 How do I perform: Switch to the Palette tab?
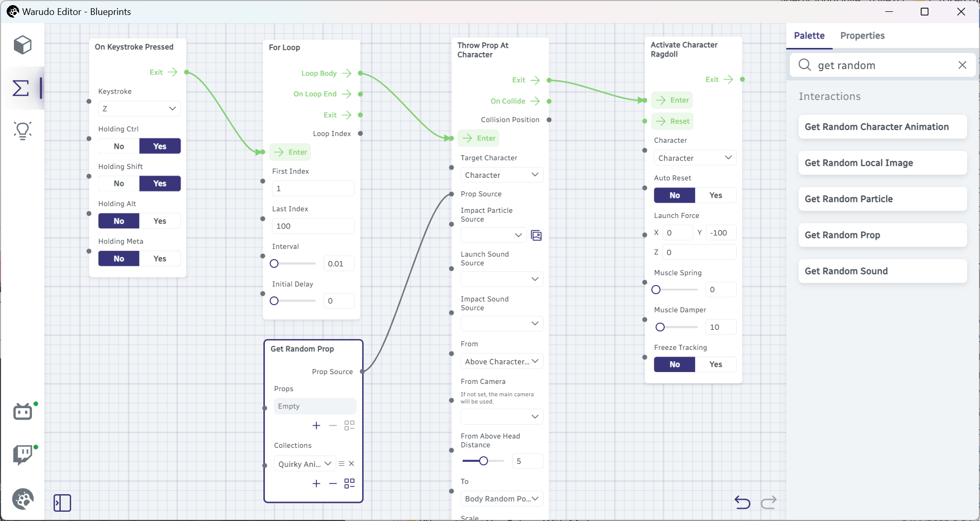pyautogui.click(x=809, y=36)
